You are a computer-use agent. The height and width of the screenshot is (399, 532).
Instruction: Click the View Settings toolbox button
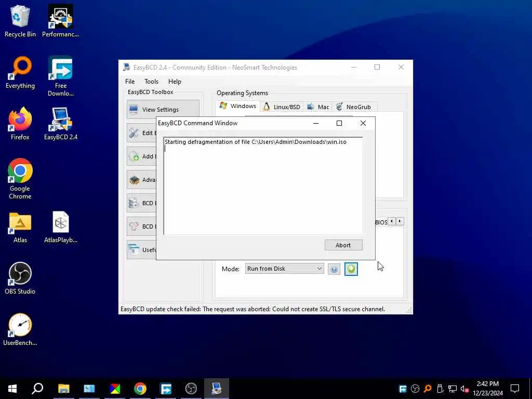(x=163, y=109)
